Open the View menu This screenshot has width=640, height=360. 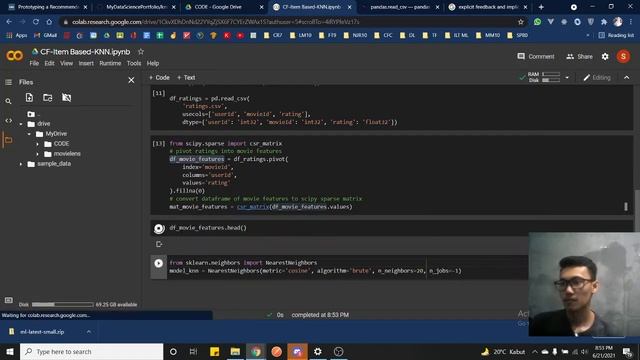tap(67, 63)
